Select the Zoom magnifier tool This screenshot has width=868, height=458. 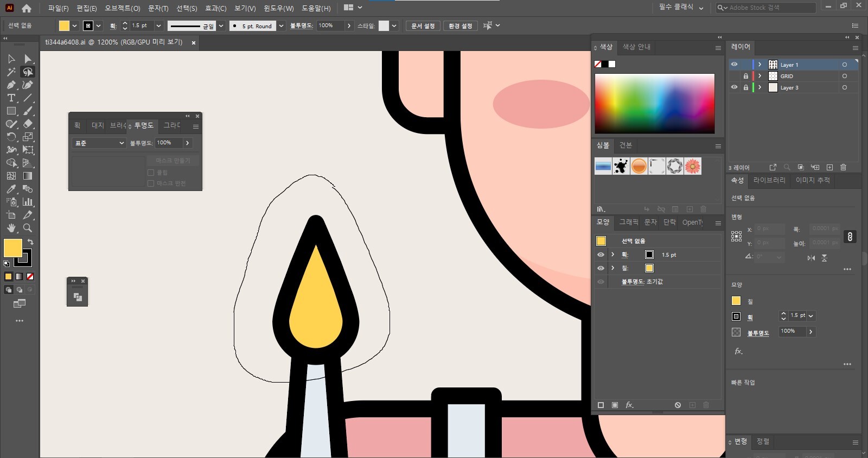click(x=28, y=228)
